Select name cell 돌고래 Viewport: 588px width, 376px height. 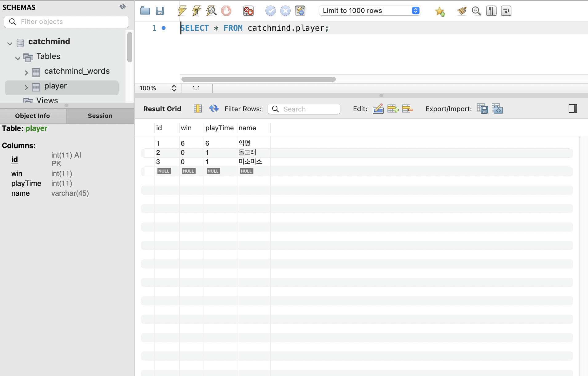coord(253,152)
